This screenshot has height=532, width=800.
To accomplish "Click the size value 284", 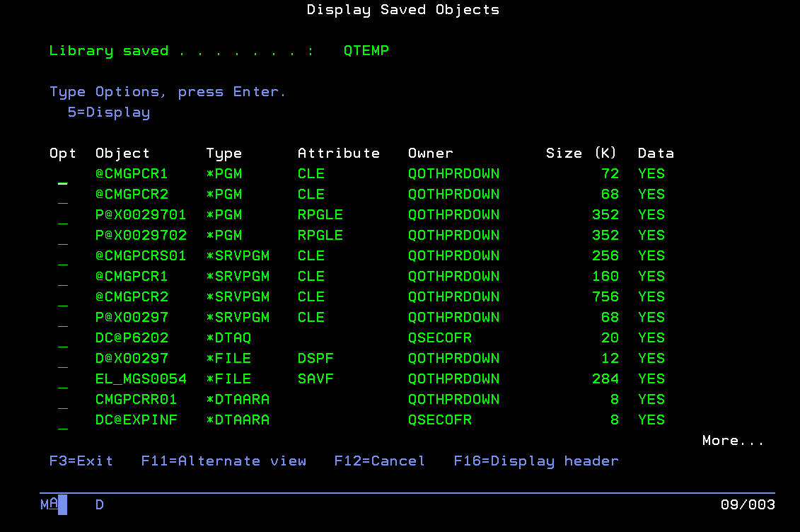I will click(x=605, y=379).
